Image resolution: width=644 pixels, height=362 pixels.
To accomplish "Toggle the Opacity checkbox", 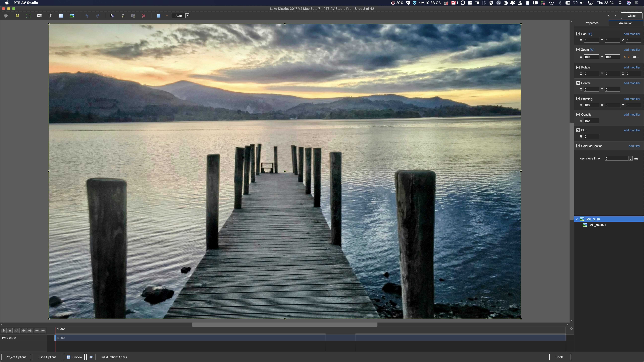I will (578, 114).
